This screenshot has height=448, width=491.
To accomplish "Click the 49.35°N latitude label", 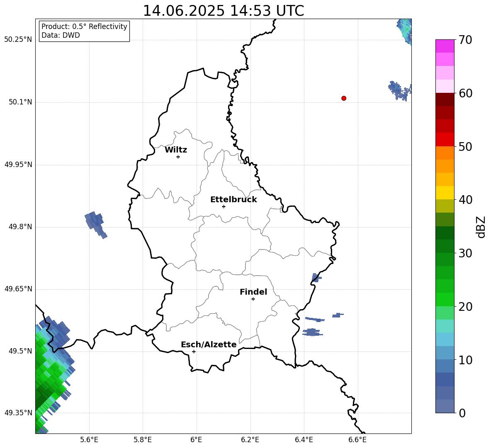I will tap(18, 413).
